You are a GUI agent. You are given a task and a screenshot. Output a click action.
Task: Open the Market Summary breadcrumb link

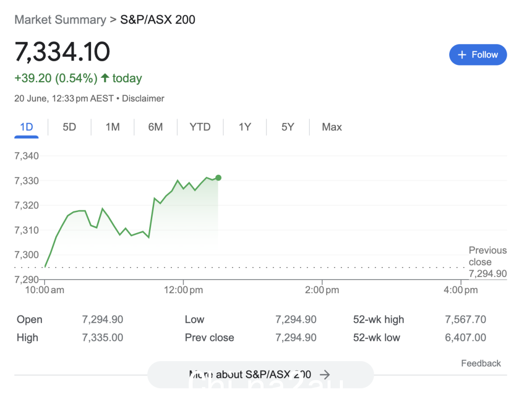[x=60, y=20]
